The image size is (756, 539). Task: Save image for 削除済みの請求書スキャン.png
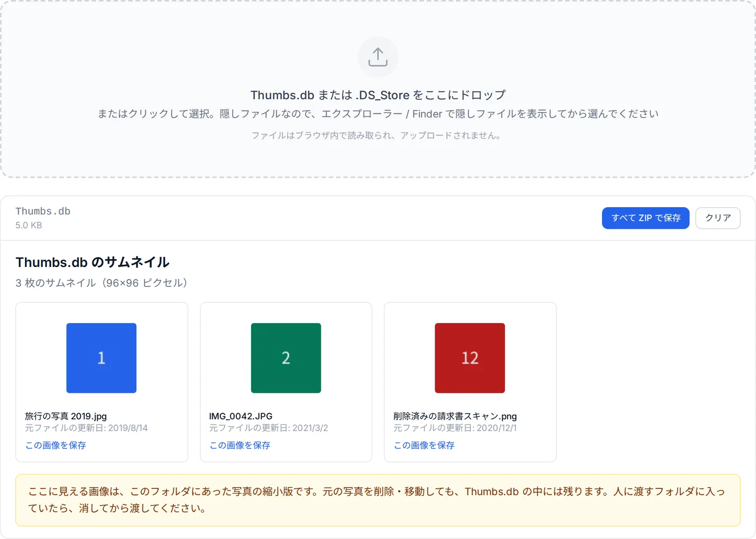(424, 445)
